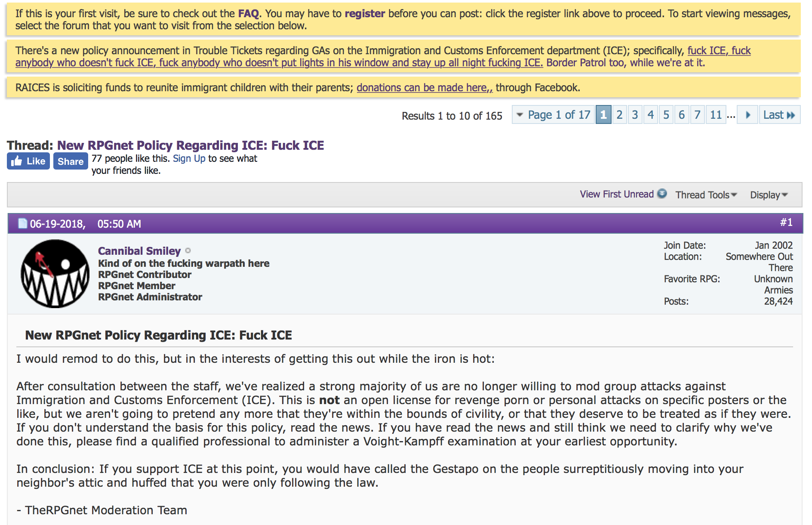Expand the Display menu
Screen dimensions: 812x525
pos(769,195)
